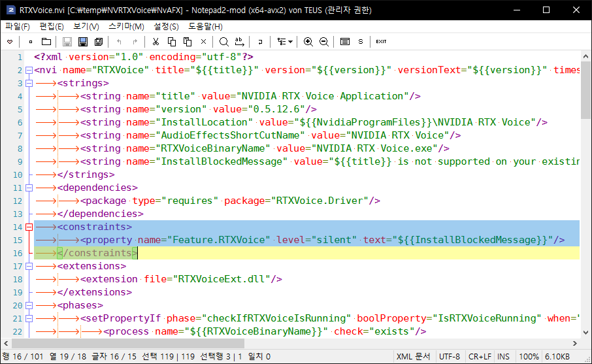
Task: Click the horizontal scrollbar thumb
Action: (128, 343)
